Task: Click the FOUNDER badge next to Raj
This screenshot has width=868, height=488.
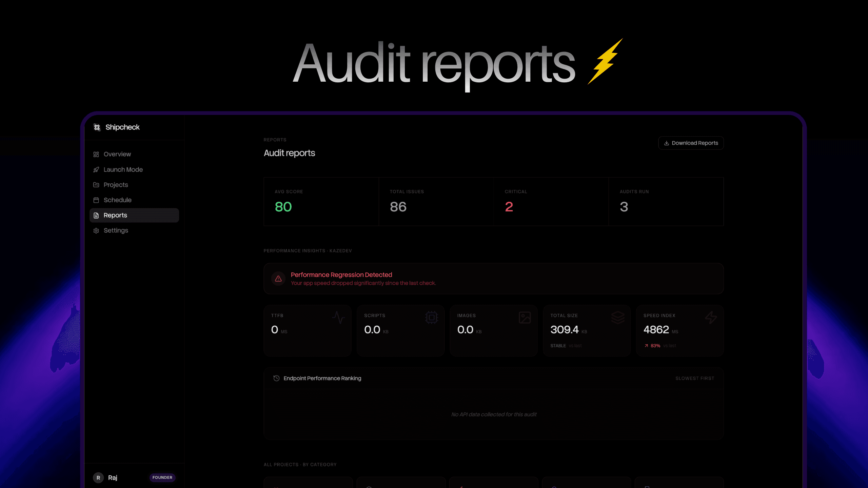Action: (x=162, y=477)
